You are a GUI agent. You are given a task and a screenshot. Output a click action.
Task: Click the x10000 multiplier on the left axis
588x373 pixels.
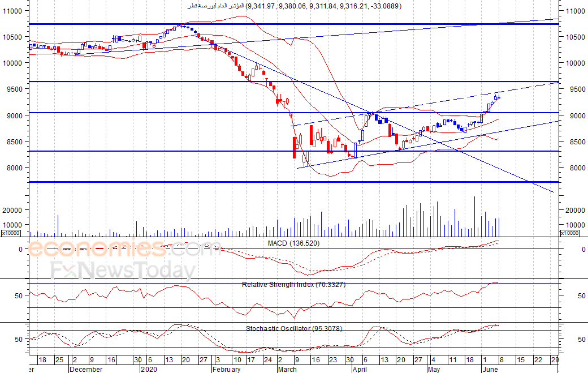click(11, 233)
